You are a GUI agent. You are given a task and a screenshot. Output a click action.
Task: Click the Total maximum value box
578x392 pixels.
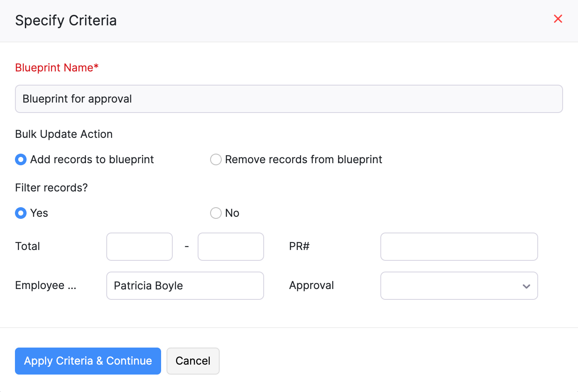[x=230, y=247]
